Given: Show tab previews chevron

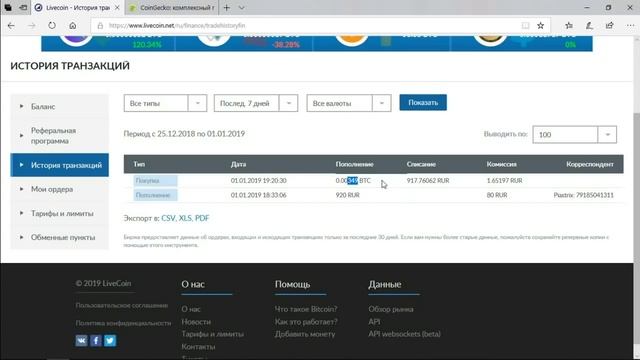Looking at the screenshot, I should tap(242, 7).
